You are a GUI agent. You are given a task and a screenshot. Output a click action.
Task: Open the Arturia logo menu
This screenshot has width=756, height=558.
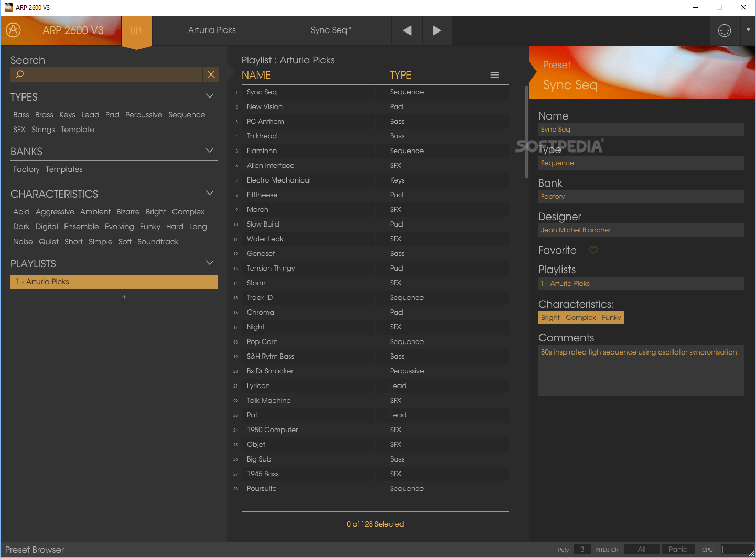point(14,30)
